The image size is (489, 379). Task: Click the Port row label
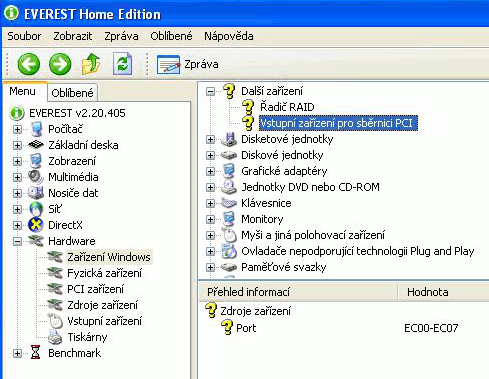(246, 328)
